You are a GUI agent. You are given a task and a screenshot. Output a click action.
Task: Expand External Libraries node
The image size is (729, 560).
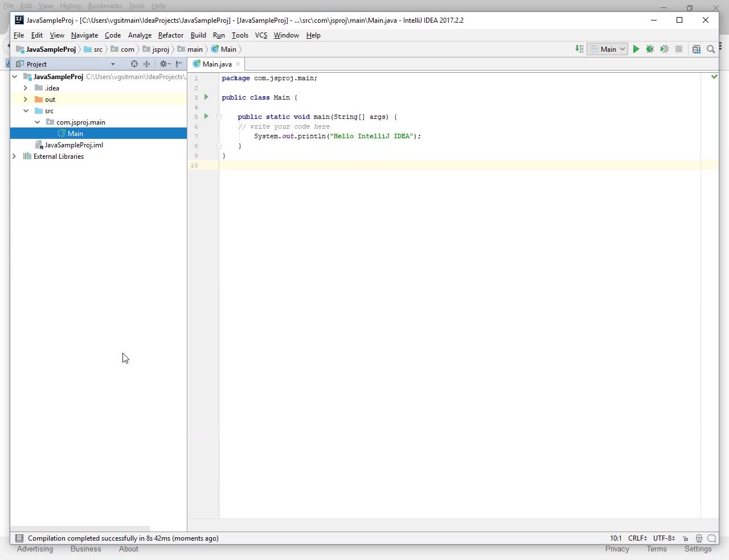15,156
